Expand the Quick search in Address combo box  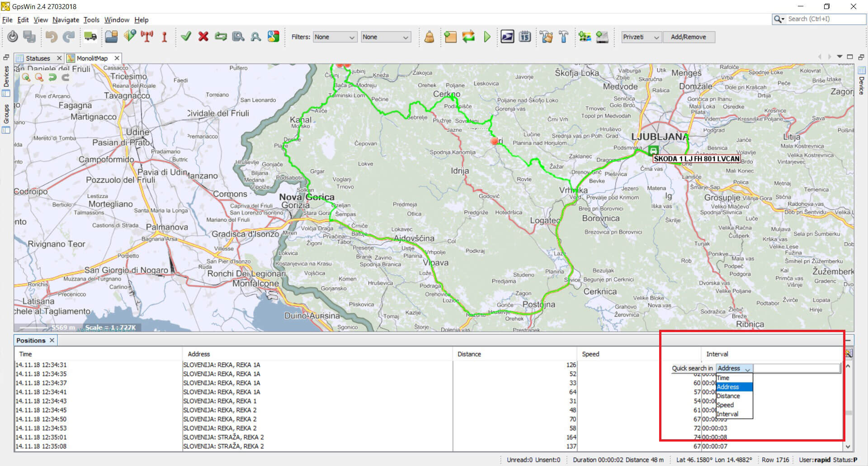pyautogui.click(x=734, y=369)
